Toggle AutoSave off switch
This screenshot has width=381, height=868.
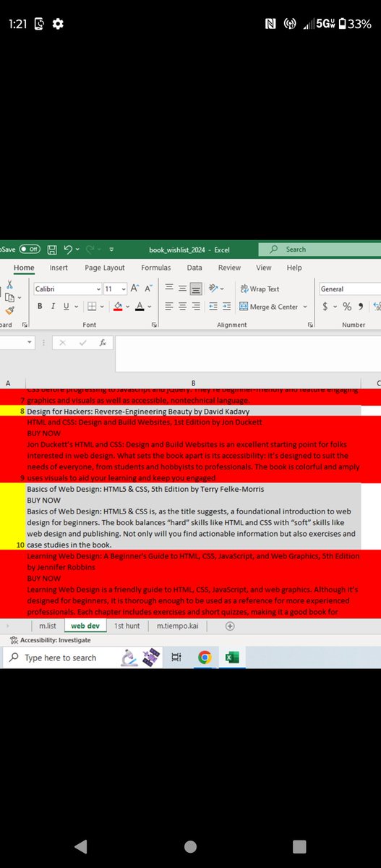(x=30, y=250)
